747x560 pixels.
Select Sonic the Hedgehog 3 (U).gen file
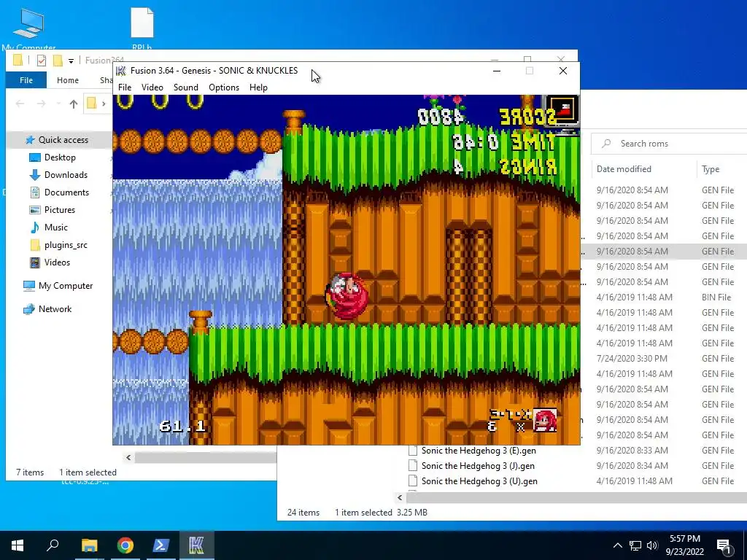479,481
